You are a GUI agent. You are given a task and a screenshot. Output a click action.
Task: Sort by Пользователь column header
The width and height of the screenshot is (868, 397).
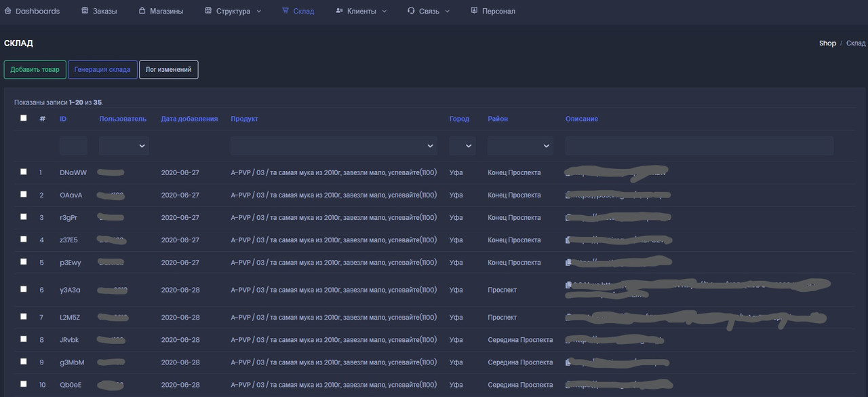pos(123,119)
